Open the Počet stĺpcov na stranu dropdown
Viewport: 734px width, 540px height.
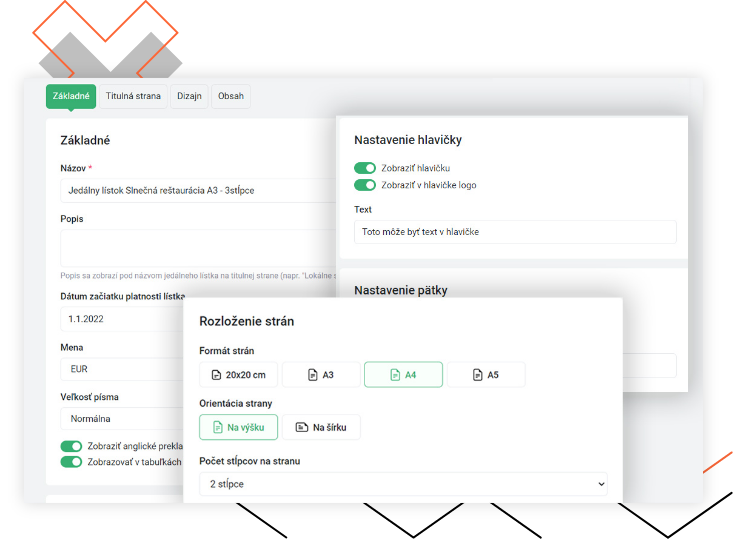pyautogui.click(x=404, y=484)
